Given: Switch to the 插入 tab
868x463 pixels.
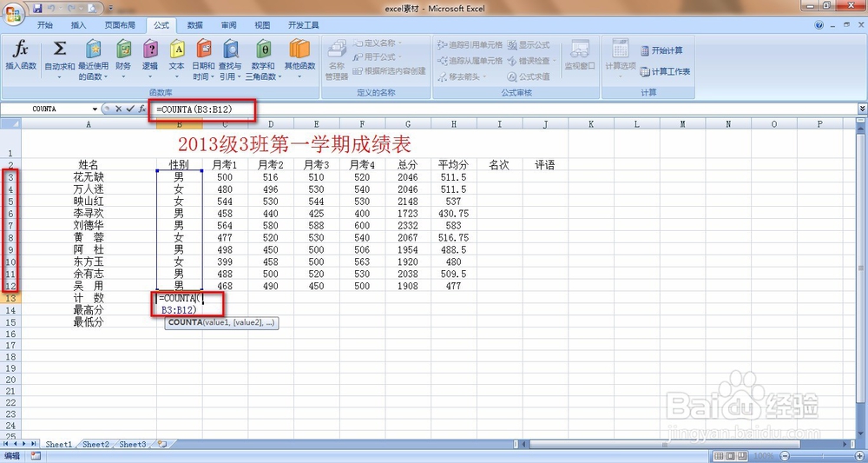Looking at the screenshot, I should click(x=79, y=25).
